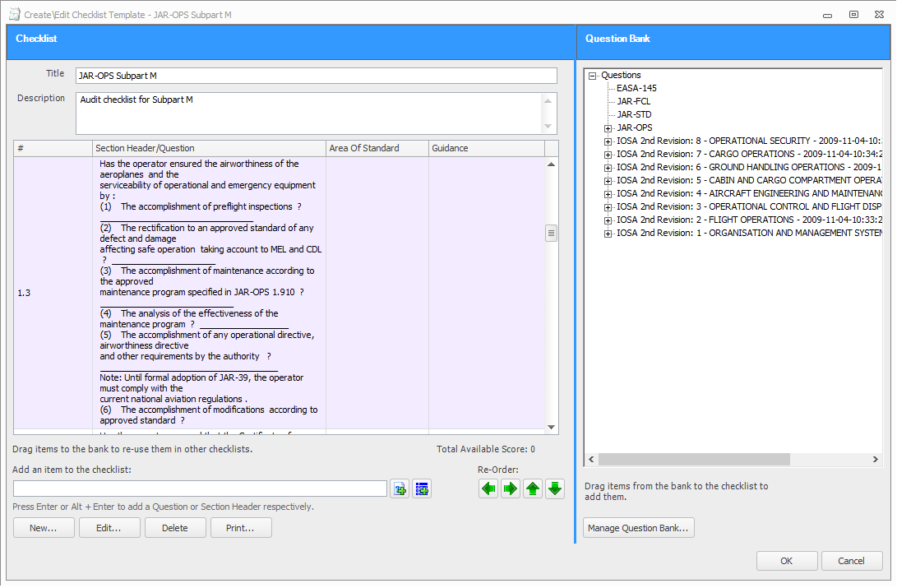This screenshot has height=588, width=897.
Task: Maximize the Create\Edit Checklist Template window
Action: [x=853, y=15]
